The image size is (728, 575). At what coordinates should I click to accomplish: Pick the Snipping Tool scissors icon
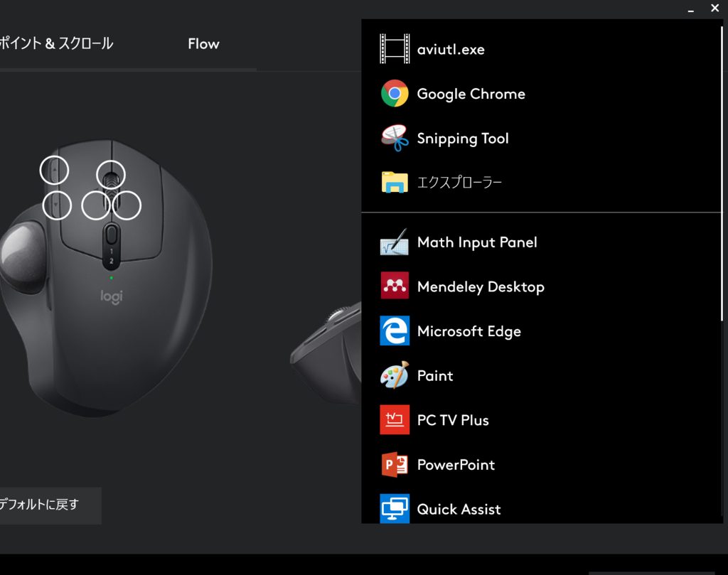(395, 138)
